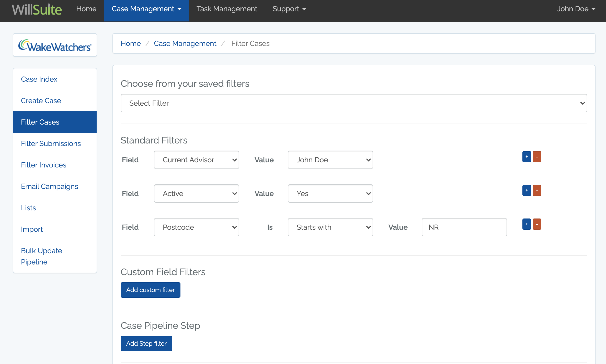Go to Filter Submissions in sidebar
The image size is (606, 364).
51,143
